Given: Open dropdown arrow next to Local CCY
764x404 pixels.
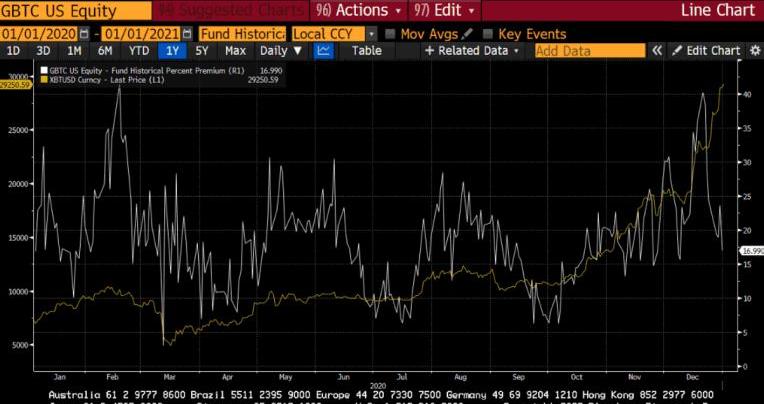Looking at the screenshot, I should pyautogui.click(x=371, y=34).
